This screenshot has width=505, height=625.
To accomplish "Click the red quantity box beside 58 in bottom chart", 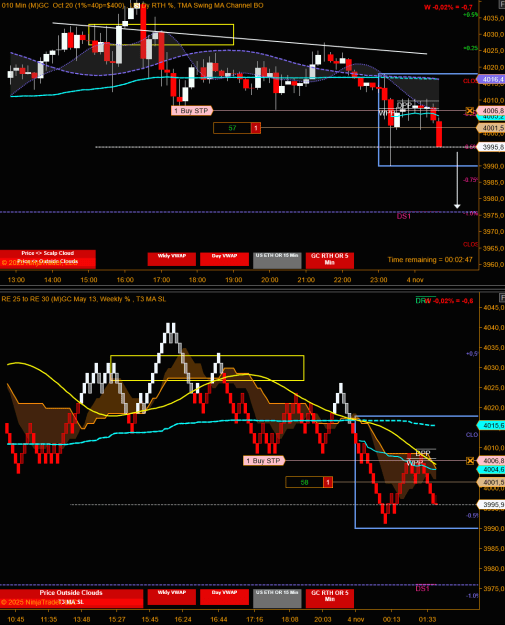I will tap(328, 482).
